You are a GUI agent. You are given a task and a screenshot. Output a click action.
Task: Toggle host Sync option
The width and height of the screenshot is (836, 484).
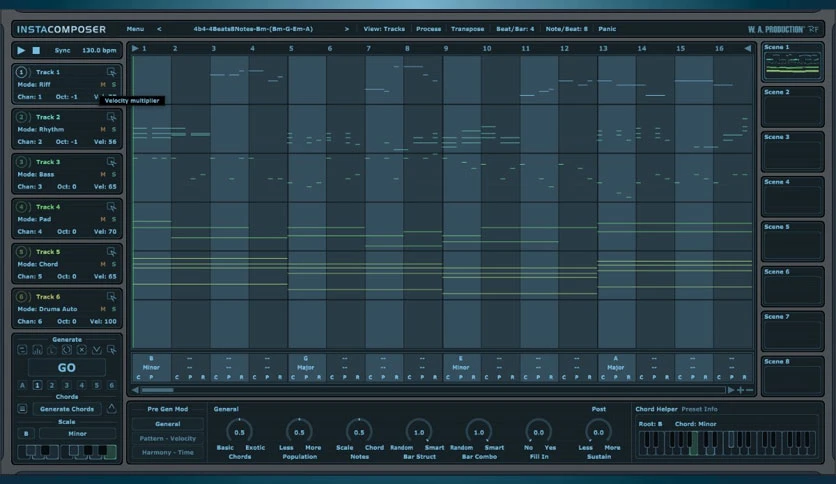62,50
